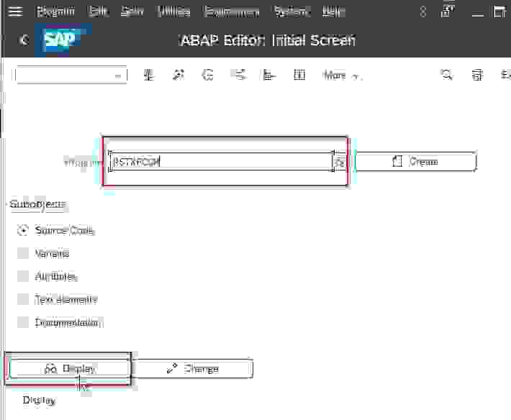This screenshot has height=420, width=511.
Task: Select the Documentation radio button
Action: tap(23, 322)
